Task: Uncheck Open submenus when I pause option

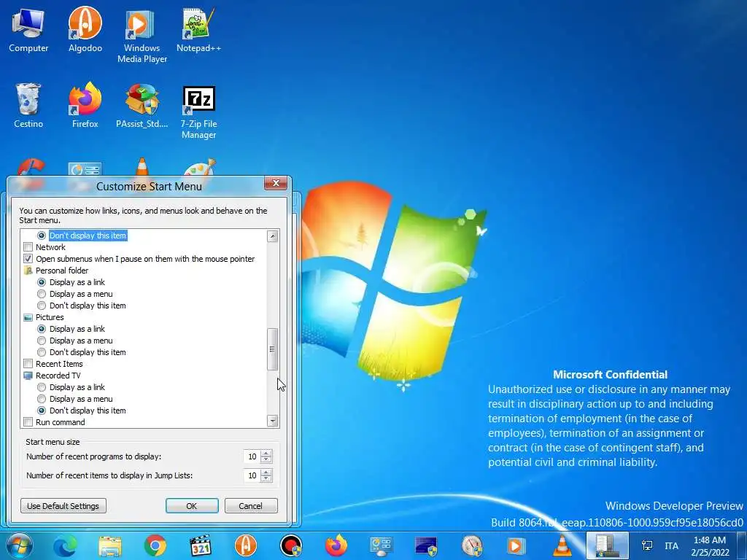Action: [28, 259]
